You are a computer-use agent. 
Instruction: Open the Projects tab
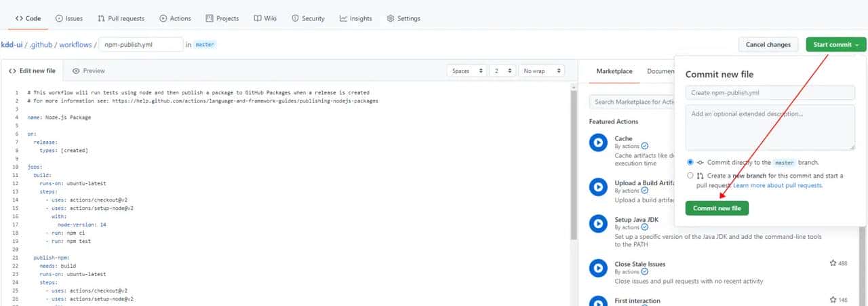pyautogui.click(x=222, y=18)
